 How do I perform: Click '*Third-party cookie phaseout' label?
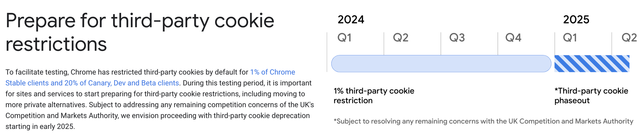tap(591, 95)
